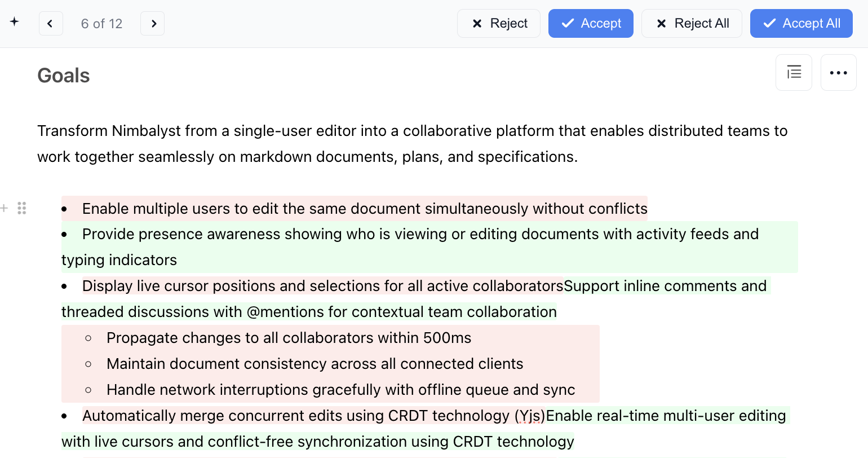Click the underlined word 'Yjs'
The image size is (868, 458).
pyautogui.click(x=529, y=416)
